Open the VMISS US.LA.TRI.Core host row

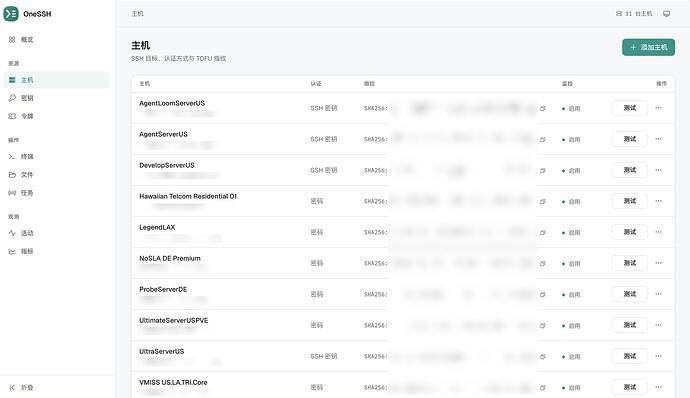click(x=403, y=386)
